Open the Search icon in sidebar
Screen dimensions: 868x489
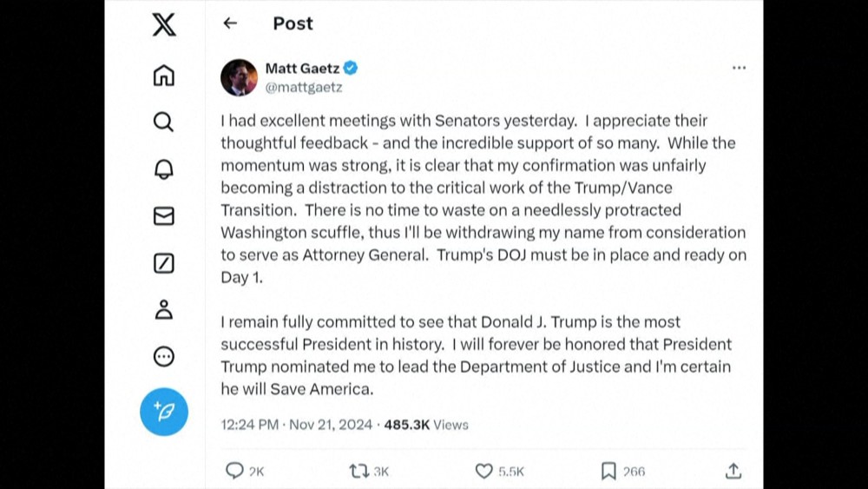click(163, 122)
